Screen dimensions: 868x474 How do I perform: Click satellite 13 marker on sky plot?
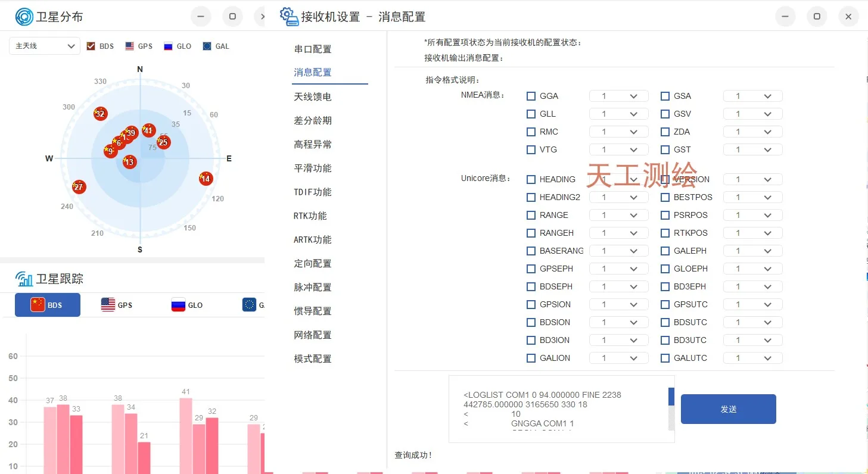pyautogui.click(x=129, y=162)
